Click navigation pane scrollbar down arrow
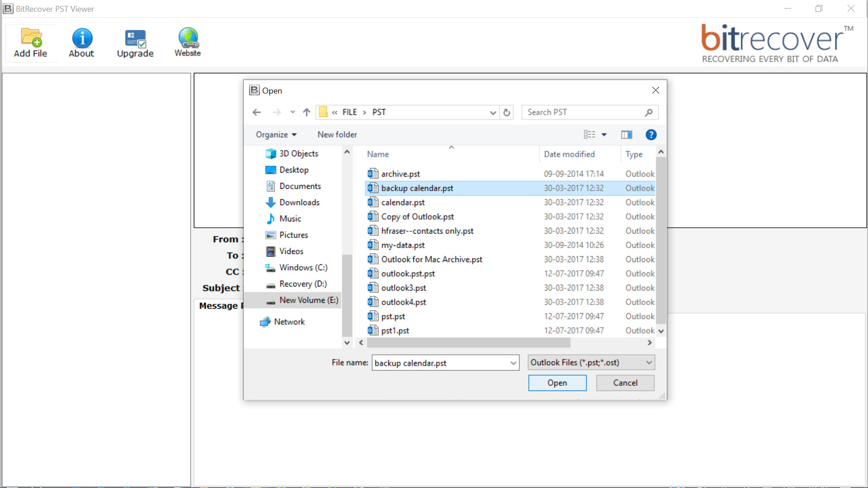Image resolution: width=868 pixels, height=488 pixels. coord(347,343)
